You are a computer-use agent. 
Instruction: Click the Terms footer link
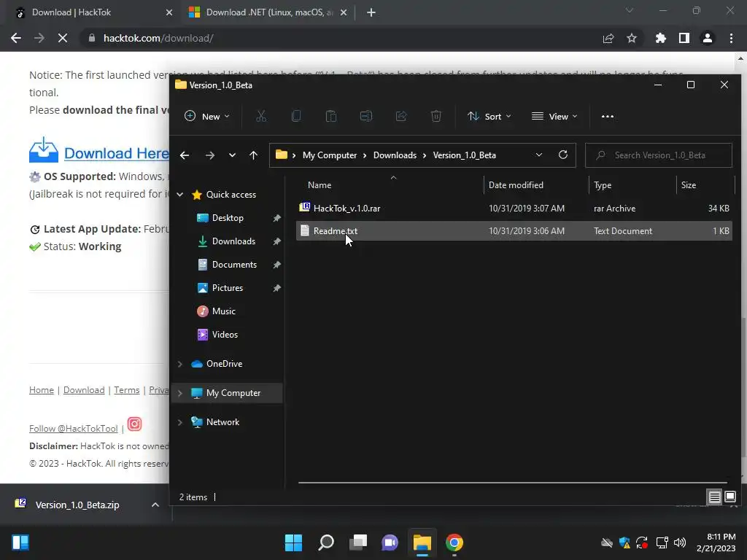coord(127,390)
